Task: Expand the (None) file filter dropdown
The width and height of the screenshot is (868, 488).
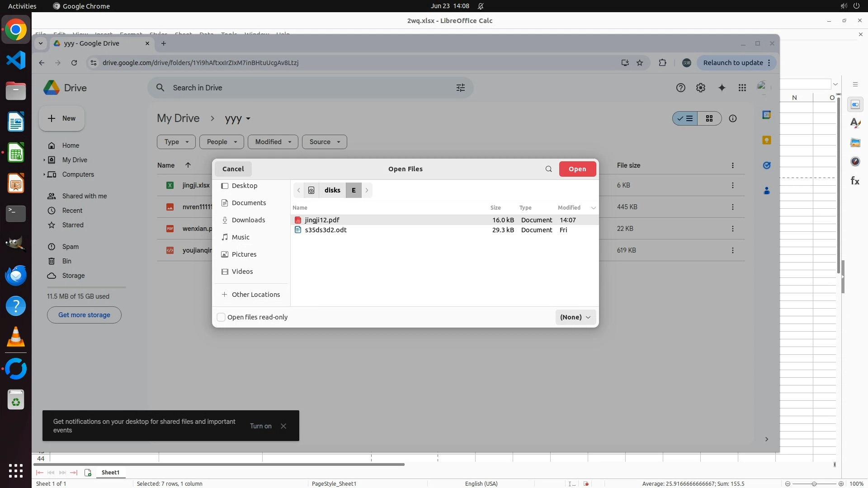Action: tap(575, 317)
